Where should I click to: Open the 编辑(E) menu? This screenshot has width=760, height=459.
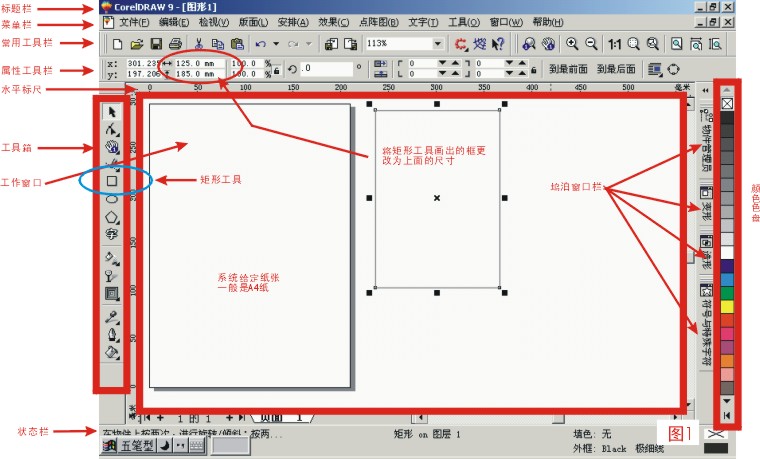click(174, 22)
